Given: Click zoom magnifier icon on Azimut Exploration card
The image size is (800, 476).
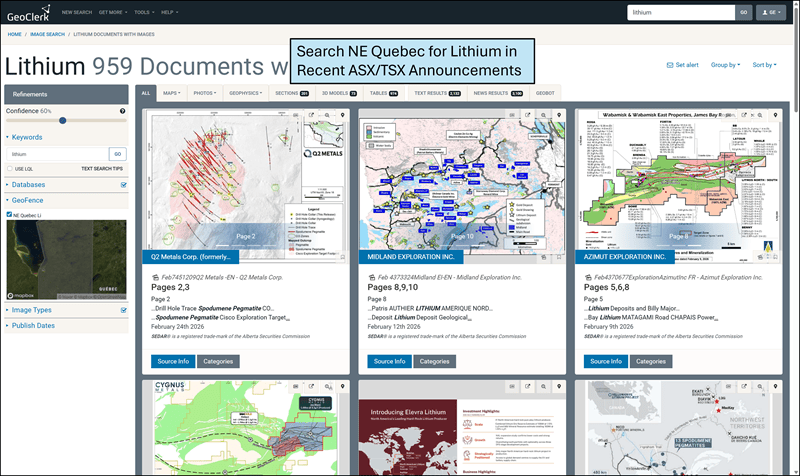Looking at the screenshot, I should [760, 115].
